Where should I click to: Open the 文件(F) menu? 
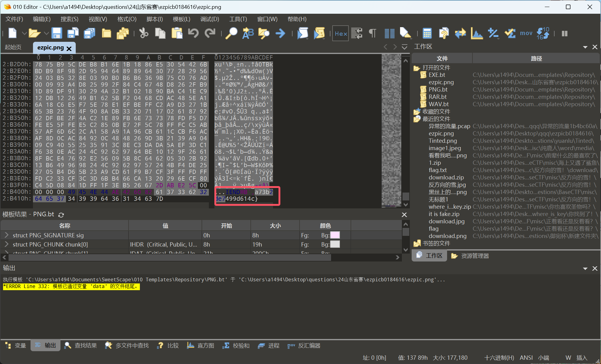pos(14,19)
